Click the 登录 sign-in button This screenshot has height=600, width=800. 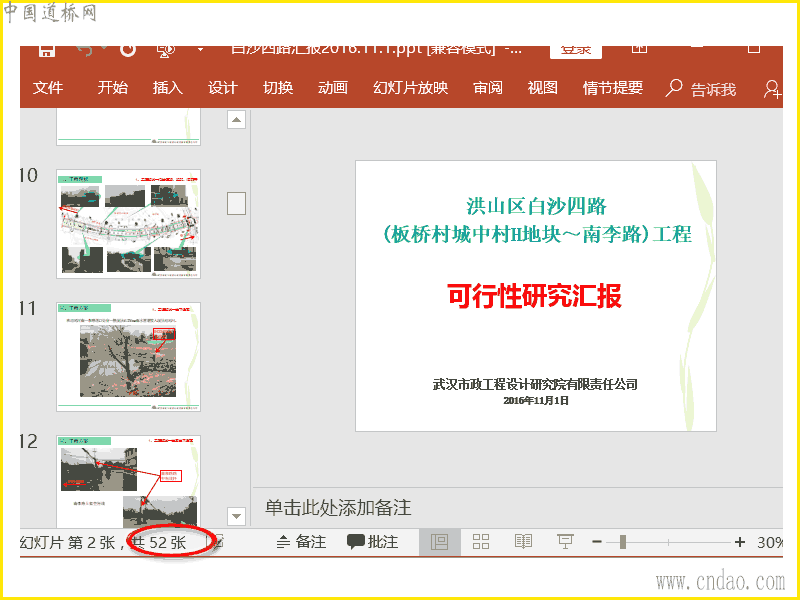[576, 52]
